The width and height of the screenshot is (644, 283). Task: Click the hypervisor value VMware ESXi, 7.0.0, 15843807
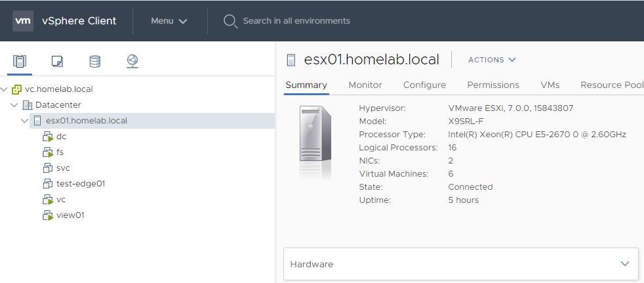[x=511, y=108]
